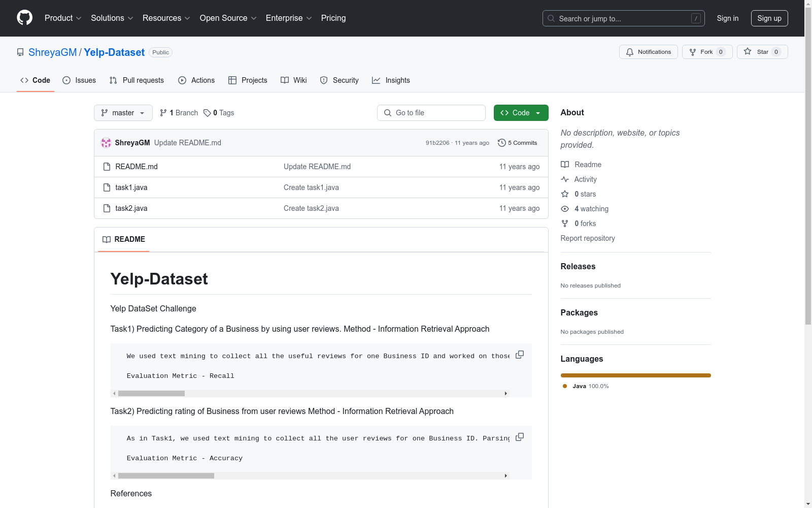Click the Go to file search box
The image size is (812, 508).
(431, 113)
